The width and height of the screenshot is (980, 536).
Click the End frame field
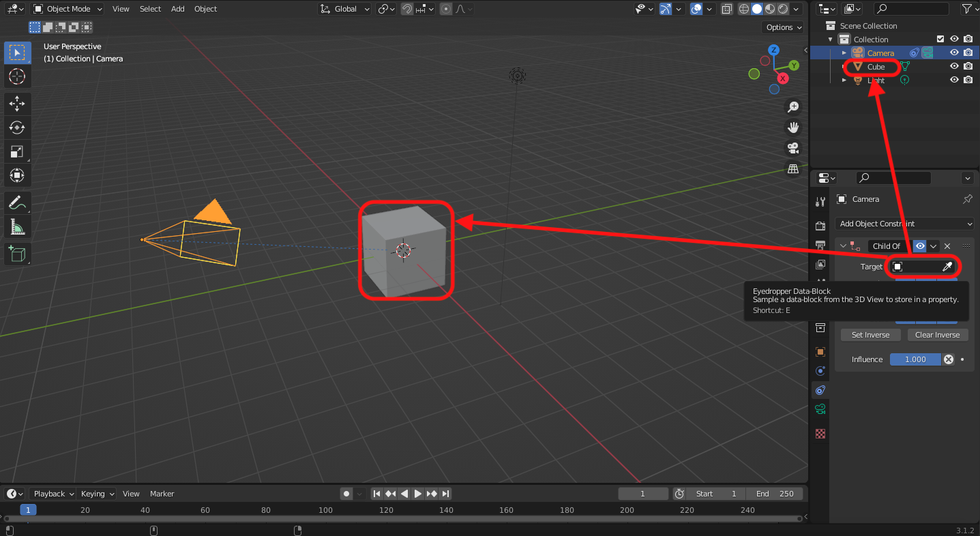[775, 494]
